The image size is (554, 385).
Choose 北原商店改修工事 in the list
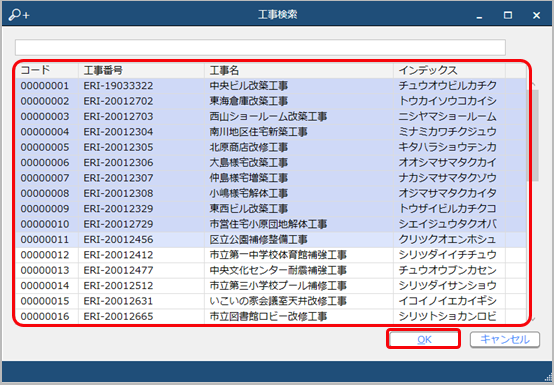coord(248,147)
